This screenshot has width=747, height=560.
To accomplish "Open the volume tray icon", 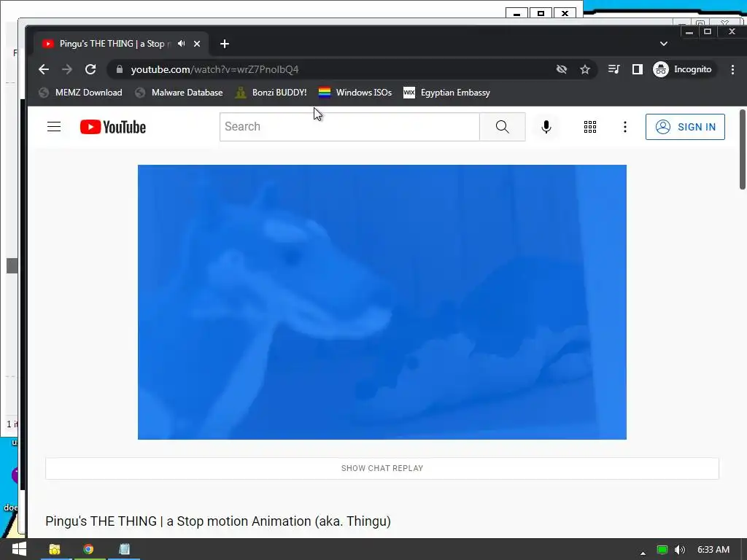I will point(680,550).
